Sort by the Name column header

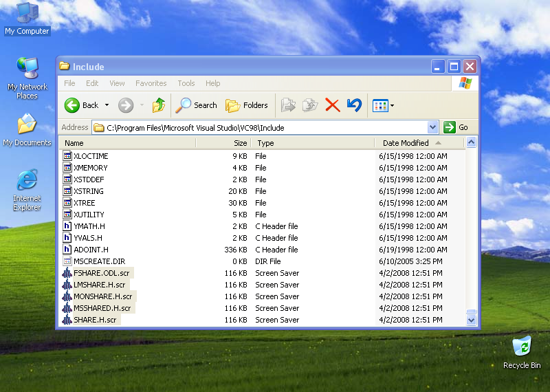(x=127, y=143)
